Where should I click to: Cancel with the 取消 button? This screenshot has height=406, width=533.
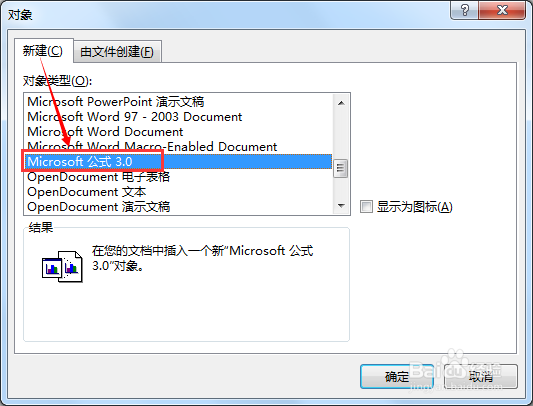point(481,376)
